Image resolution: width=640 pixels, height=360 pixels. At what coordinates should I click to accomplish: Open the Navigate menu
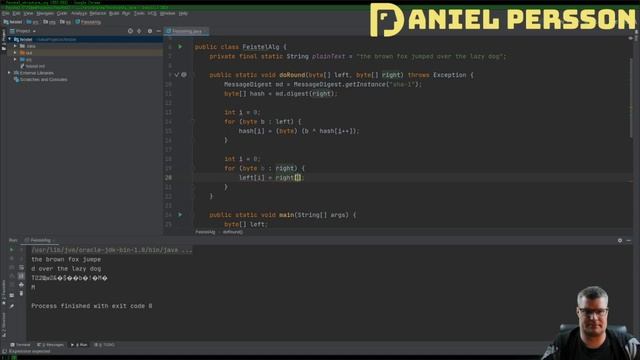[45, 13]
